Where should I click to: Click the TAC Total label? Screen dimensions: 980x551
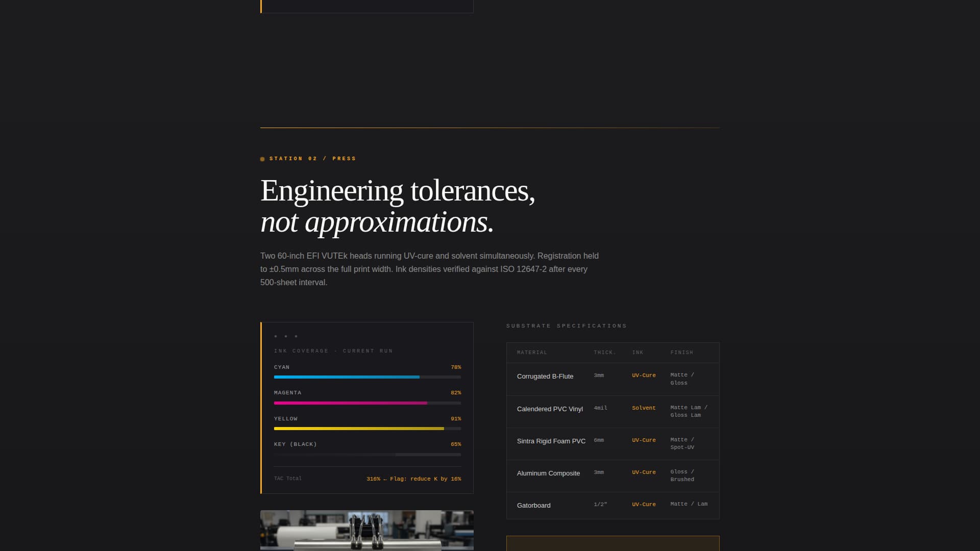[288, 479]
